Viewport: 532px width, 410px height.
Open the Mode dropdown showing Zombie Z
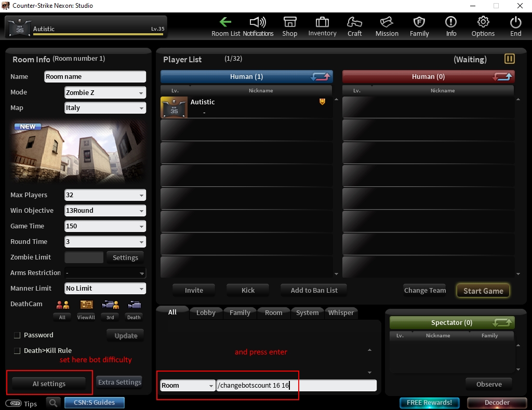click(105, 92)
